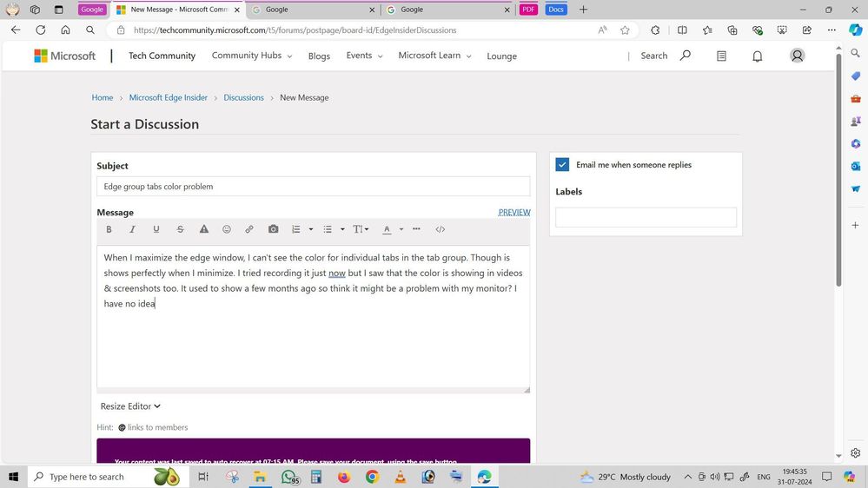Open browser extensions icon
868x488 pixels.
tap(655, 30)
